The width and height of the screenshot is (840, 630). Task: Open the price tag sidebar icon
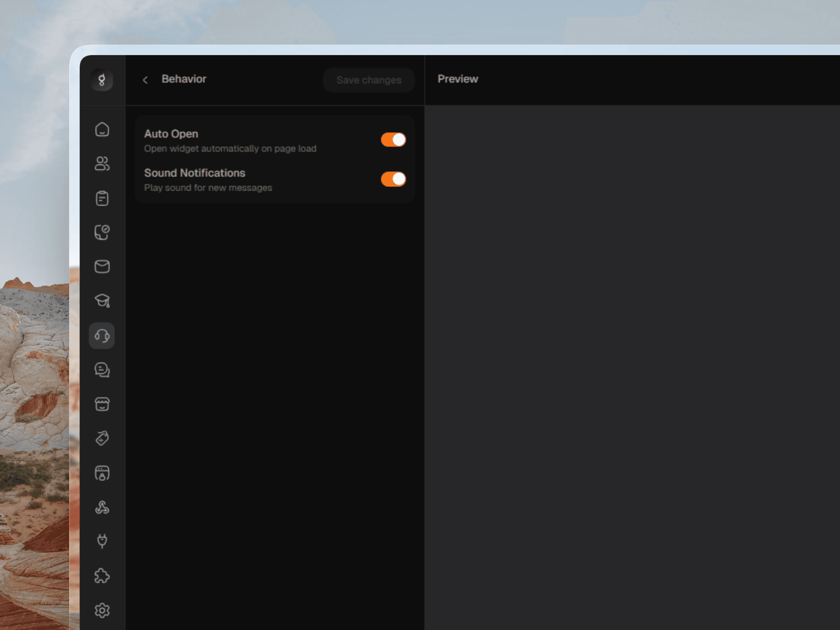click(102, 438)
